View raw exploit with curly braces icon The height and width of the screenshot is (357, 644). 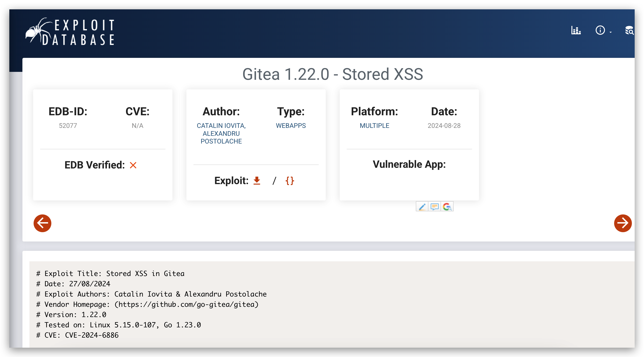click(290, 181)
